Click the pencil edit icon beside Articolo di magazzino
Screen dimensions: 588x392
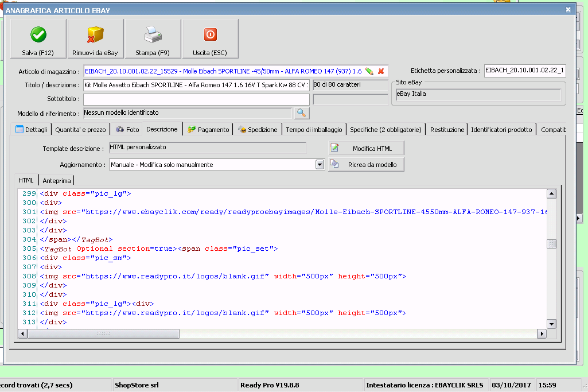click(x=369, y=71)
